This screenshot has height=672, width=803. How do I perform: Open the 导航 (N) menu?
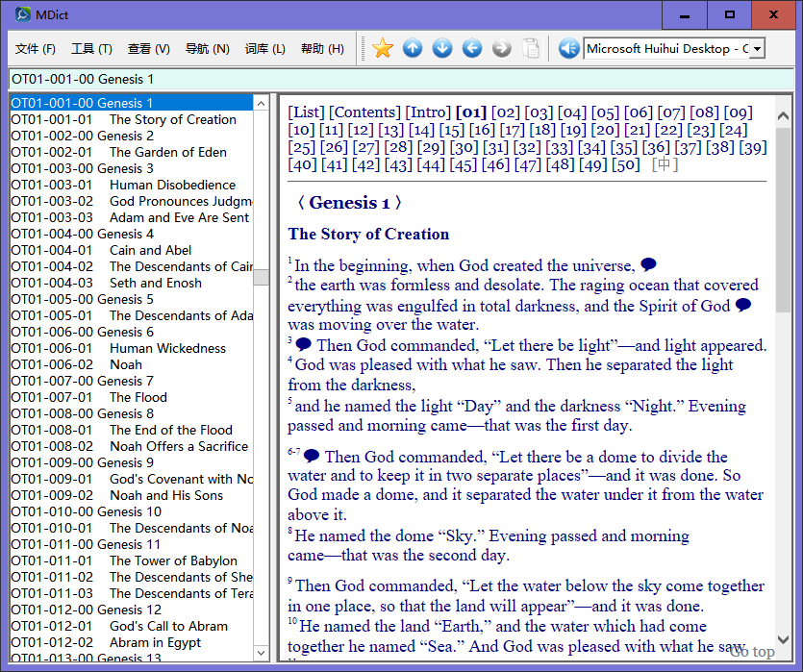(x=207, y=49)
